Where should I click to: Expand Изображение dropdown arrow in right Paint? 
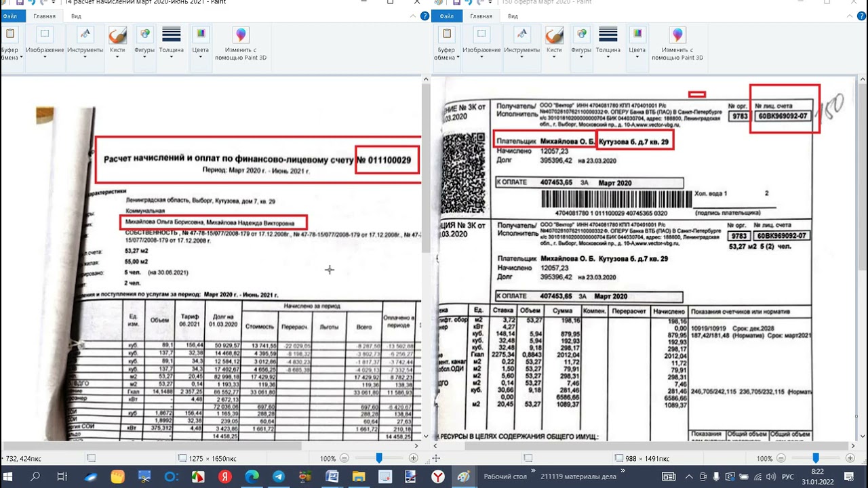(481, 58)
